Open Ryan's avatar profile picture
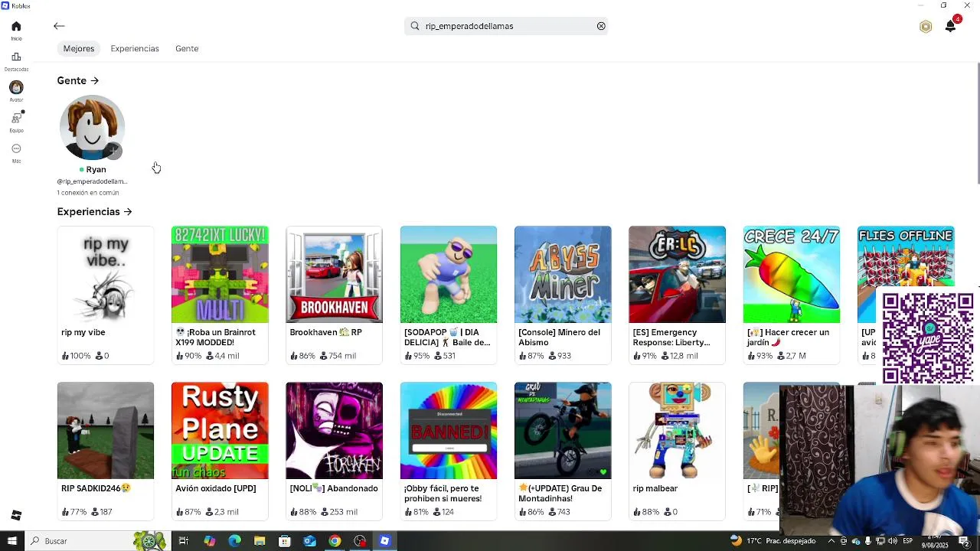The width and height of the screenshot is (980, 551). 92,127
